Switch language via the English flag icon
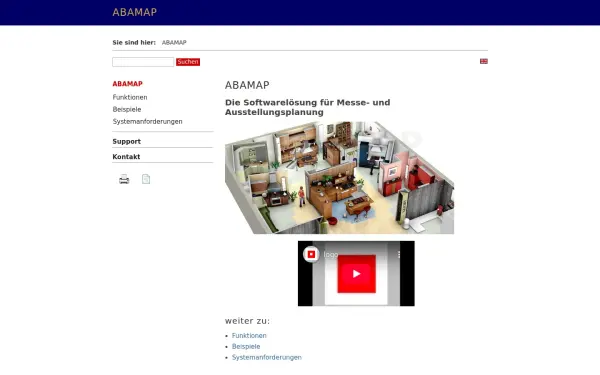The width and height of the screenshot is (600, 375). pos(484,61)
